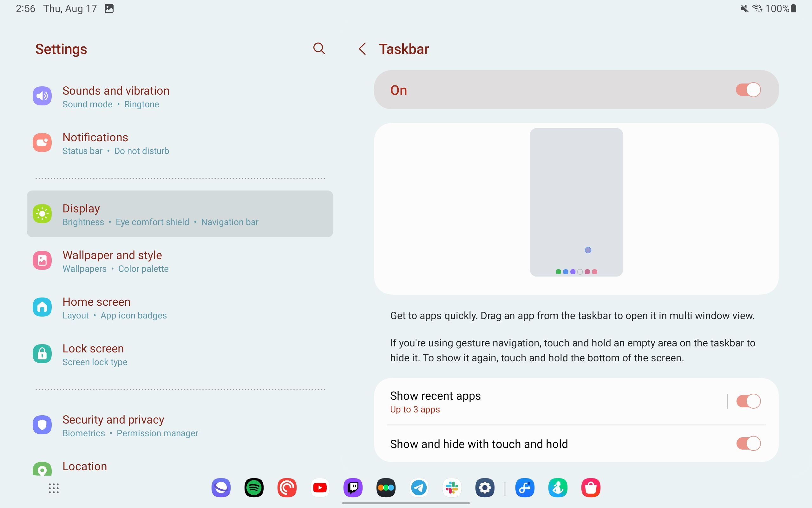Image resolution: width=812 pixels, height=508 pixels.
Task: Open Notifications settings
Action: click(x=180, y=143)
